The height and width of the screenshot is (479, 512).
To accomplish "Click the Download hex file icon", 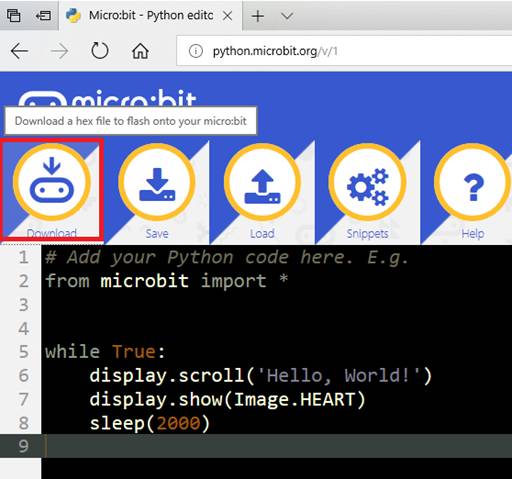I will (52, 182).
